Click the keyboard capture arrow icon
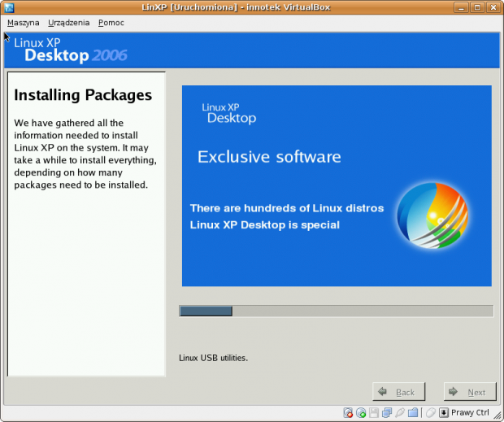Viewport: 504px width, 422px height. (x=444, y=413)
